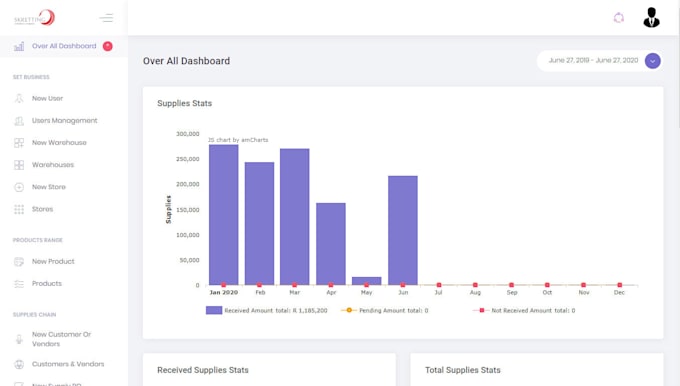Click the Users Management icon
680x386 pixels.
19,121
